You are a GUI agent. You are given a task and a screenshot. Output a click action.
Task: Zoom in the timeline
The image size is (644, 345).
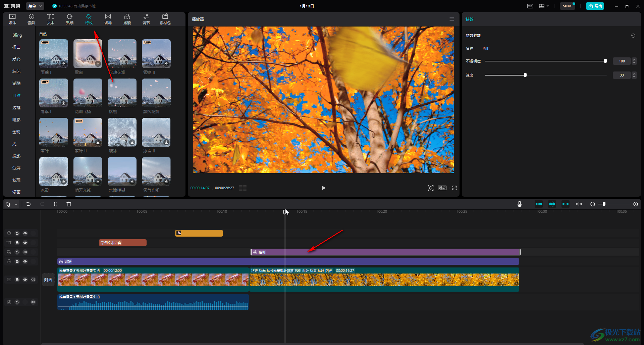pyautogui.click(x=636, y=204)
